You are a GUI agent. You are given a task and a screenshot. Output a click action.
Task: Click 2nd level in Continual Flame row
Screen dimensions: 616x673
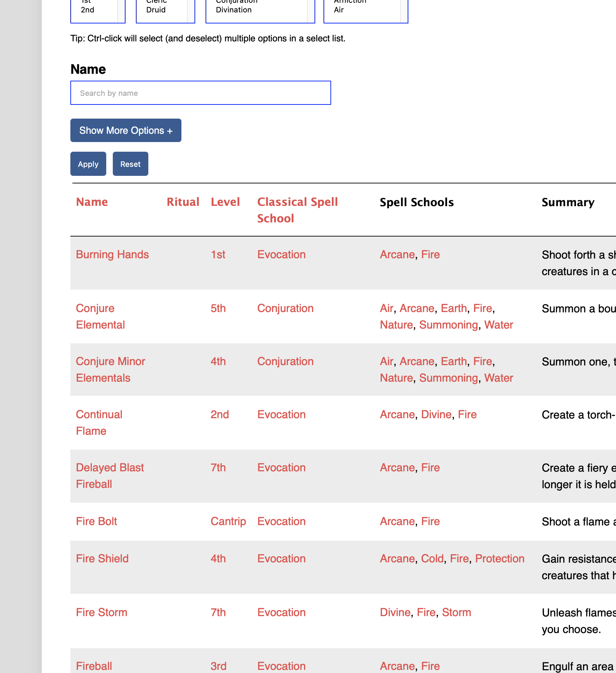click(x=220, y=414)
